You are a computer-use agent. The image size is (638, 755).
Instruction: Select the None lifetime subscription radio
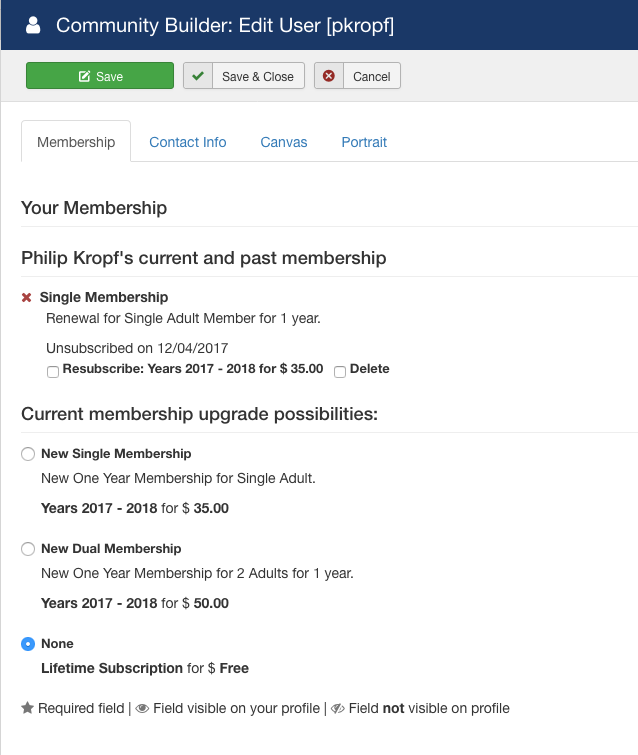click(x=28, y=644)
